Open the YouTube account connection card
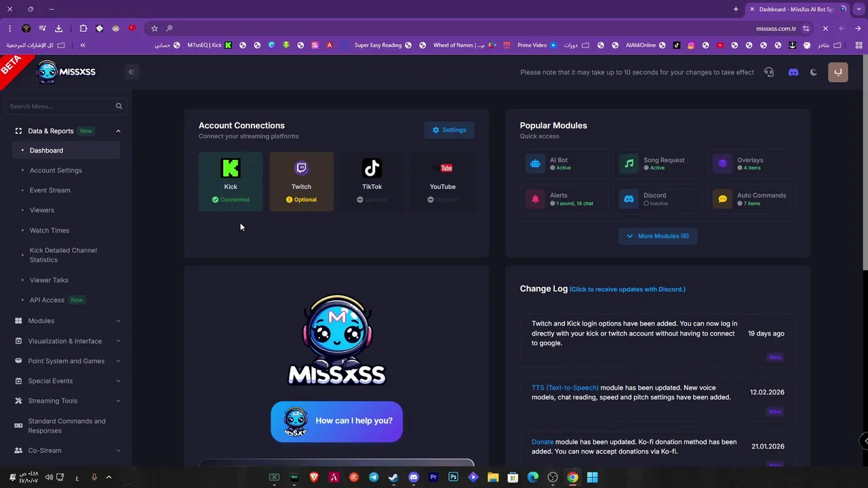This screenshot has width=868, height=488. 442,182
